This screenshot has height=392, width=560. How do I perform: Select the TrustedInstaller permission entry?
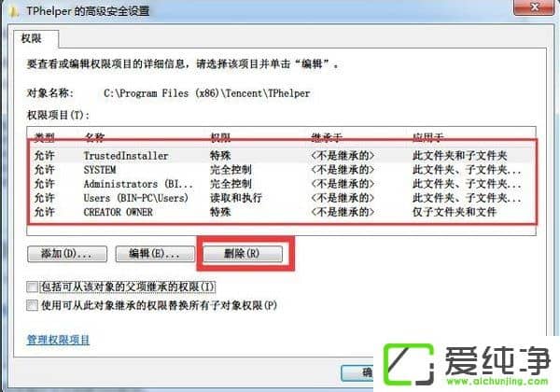coord(282,156)
